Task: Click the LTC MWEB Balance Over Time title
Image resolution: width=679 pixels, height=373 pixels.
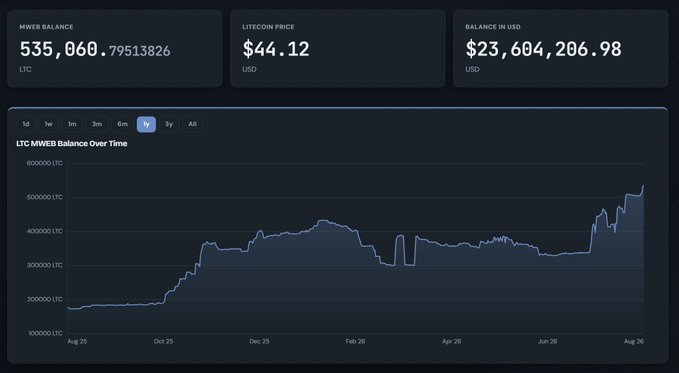Action: point(72,143)
